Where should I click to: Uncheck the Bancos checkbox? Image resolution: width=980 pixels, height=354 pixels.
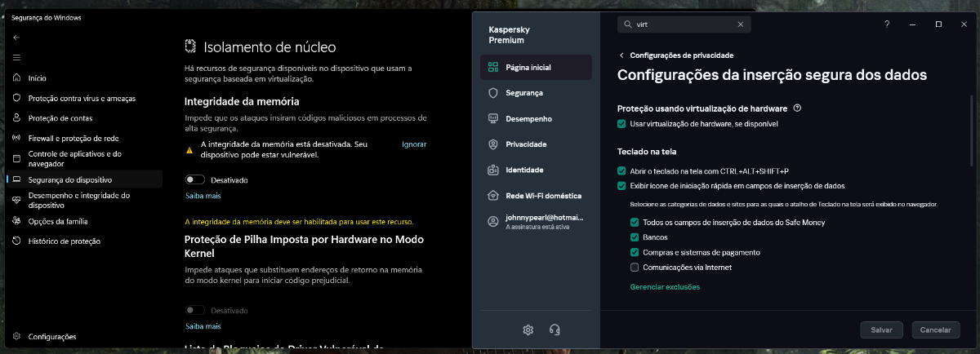(x=635, y=237)
